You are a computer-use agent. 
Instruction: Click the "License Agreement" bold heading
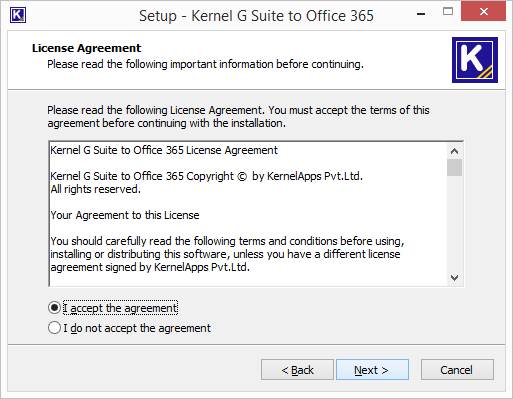[x=87, y=48]
